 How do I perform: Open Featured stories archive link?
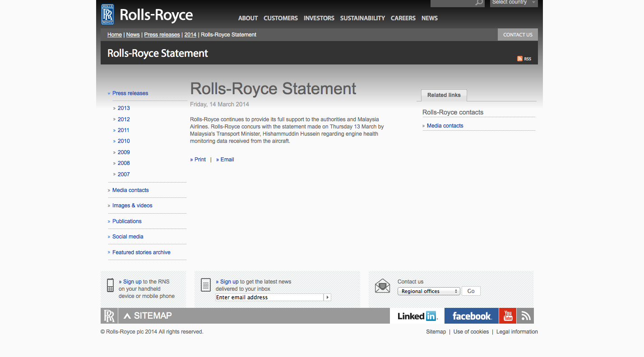coord(141,252)
